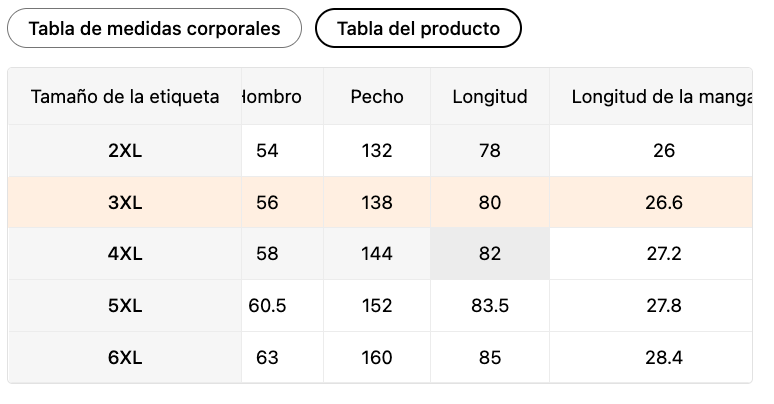Select the 4XL size row label
774x404 pixels.
coord(125,254)
